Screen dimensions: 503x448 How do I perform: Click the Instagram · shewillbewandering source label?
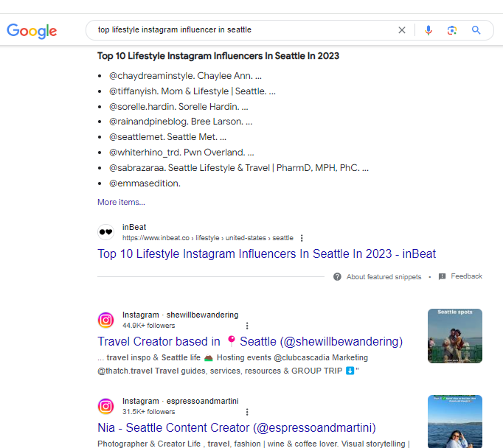(180, 315)
